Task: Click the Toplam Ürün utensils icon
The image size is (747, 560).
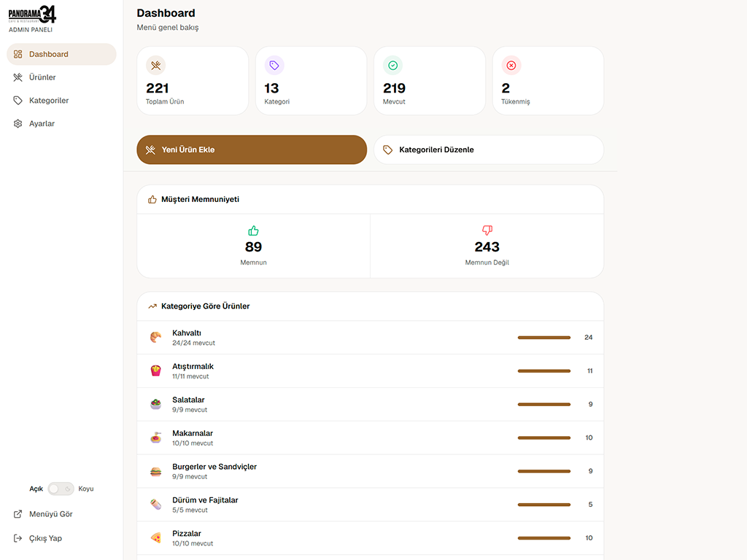Action: point(156,65)
